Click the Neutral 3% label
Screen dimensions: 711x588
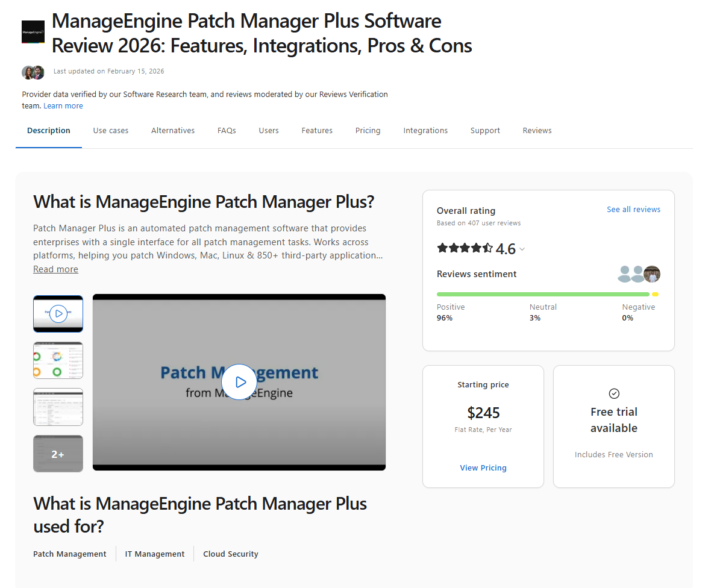pyautogui.click(x=543, y=312)
